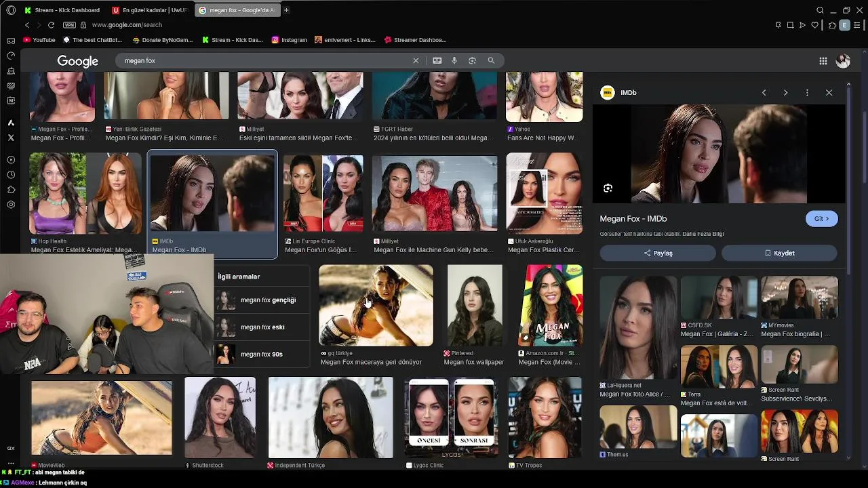Click the Kaydet save button

[x=779, y=253]
